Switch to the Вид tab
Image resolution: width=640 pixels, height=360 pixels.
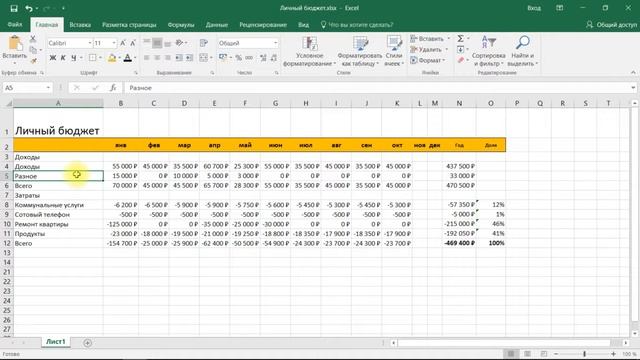coord(303,25)
